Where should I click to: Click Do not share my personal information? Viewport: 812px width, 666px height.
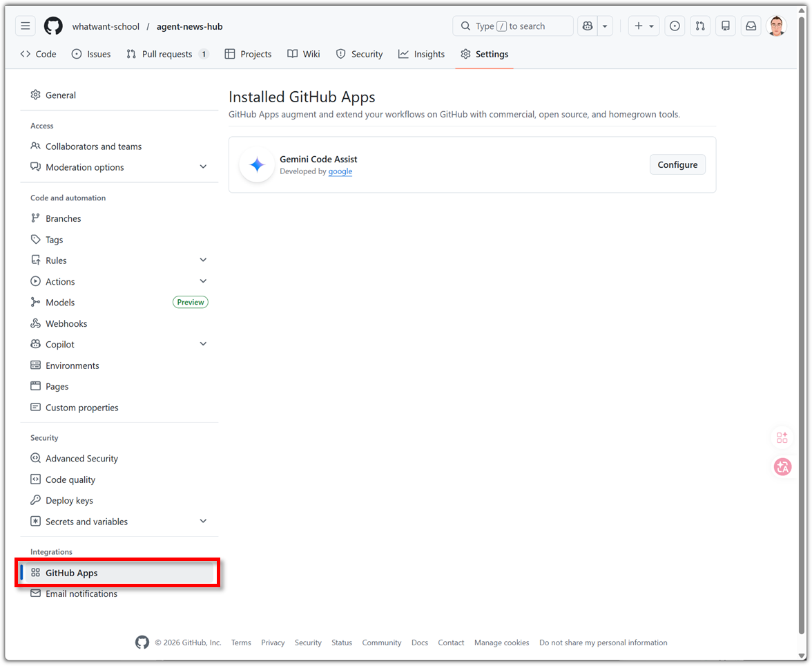click(x=603, y=643)
